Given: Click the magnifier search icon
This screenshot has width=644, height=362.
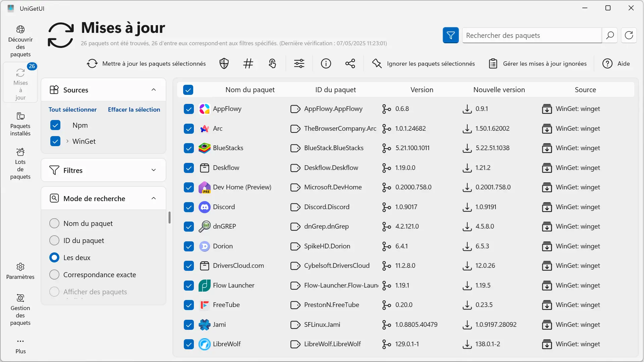Looking at the screenshot, I should 610,35.
